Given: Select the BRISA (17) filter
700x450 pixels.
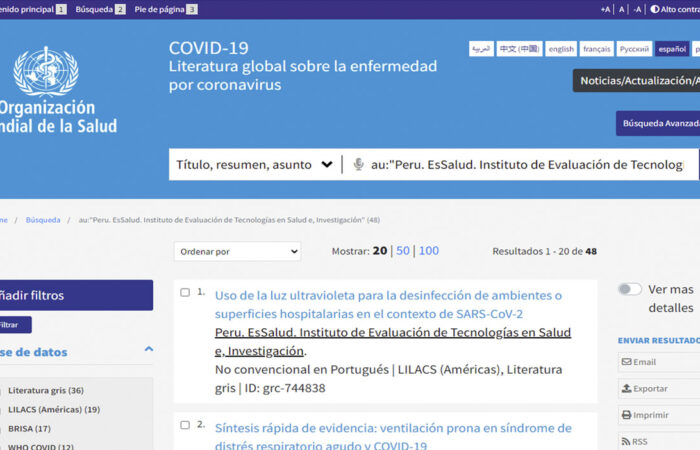Looking at the screenshot, I should click(29, 429).
